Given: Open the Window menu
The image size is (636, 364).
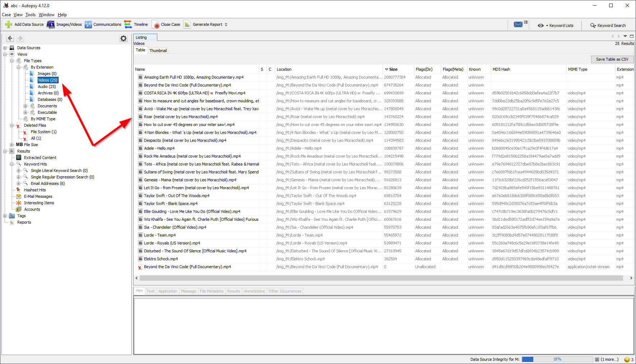Looking at the screenshot, I should pos(47,15).
